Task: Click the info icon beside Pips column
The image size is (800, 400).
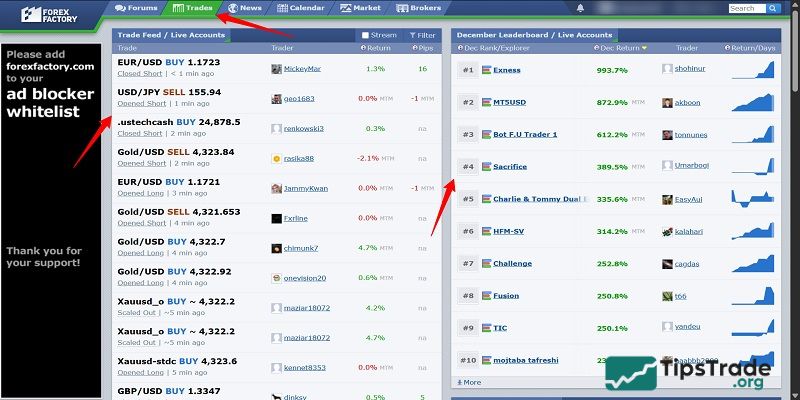Action: tap(414, 48)
